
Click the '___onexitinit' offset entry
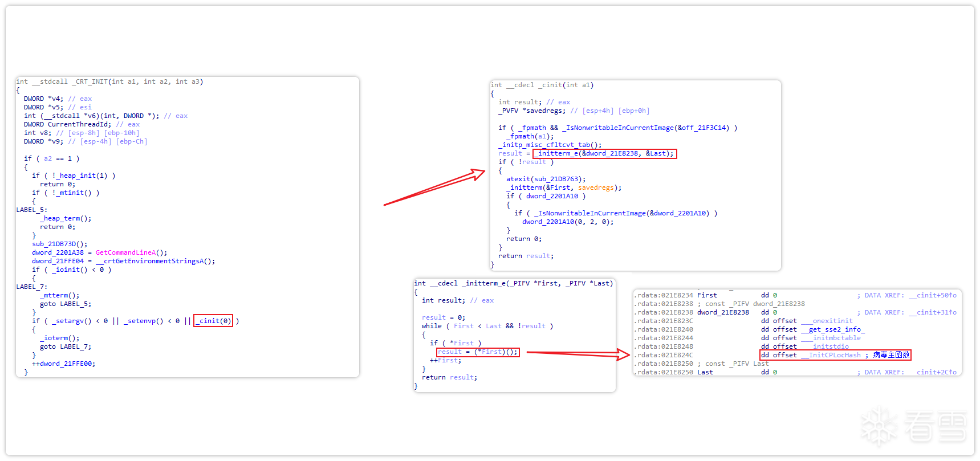[x=827, y=321]
